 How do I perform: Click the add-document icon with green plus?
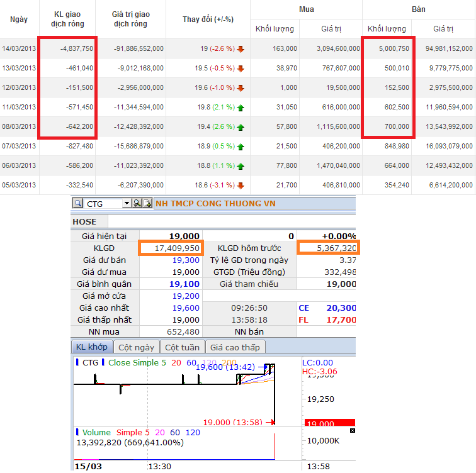(x=147, y=203)
